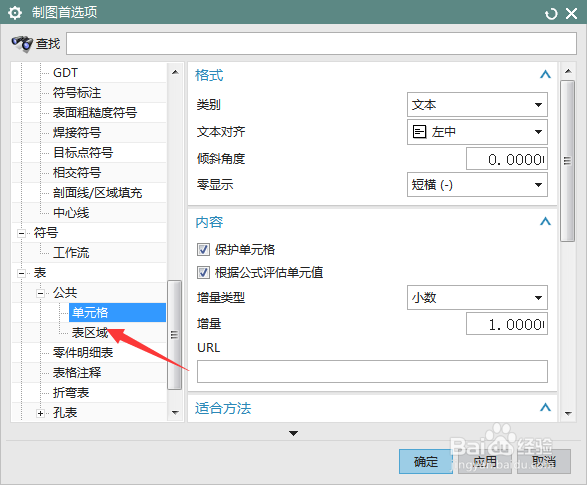Select 表面粗糙度符号 tree item
The image size is (587, 485).
pyautogui.click(x=95, y=113)
